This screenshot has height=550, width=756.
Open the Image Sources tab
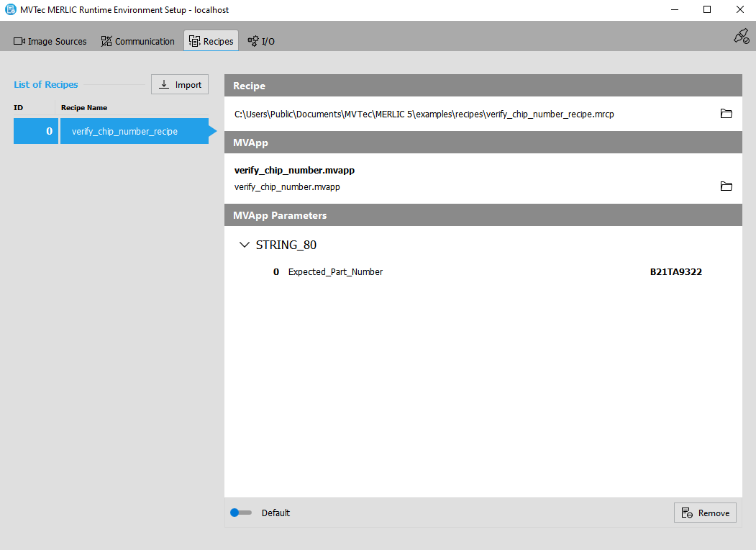(50, 42)
